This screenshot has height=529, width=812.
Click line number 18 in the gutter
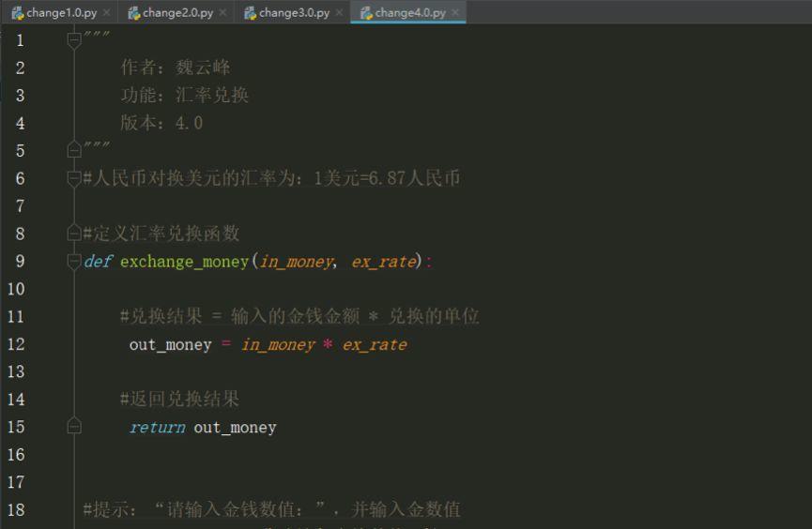click(x=16, y=509)
